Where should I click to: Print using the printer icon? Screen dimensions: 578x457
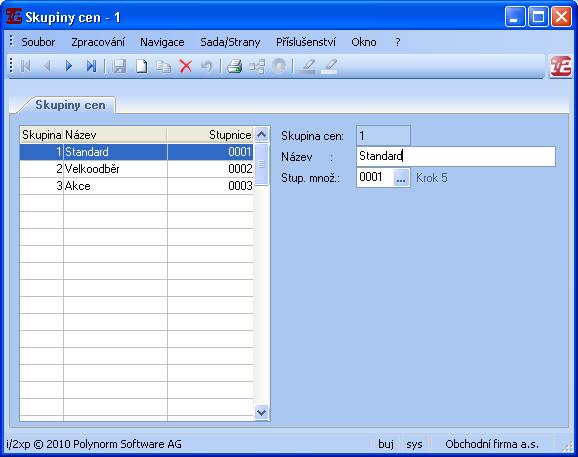coord(234,66)
